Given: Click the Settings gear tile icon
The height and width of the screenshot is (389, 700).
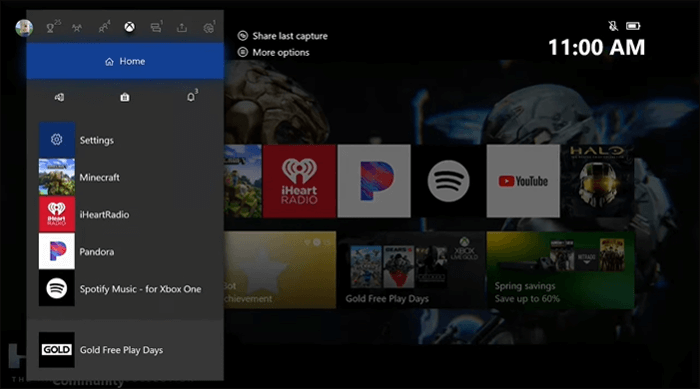Looking at the screenshot, I should 57,140.
